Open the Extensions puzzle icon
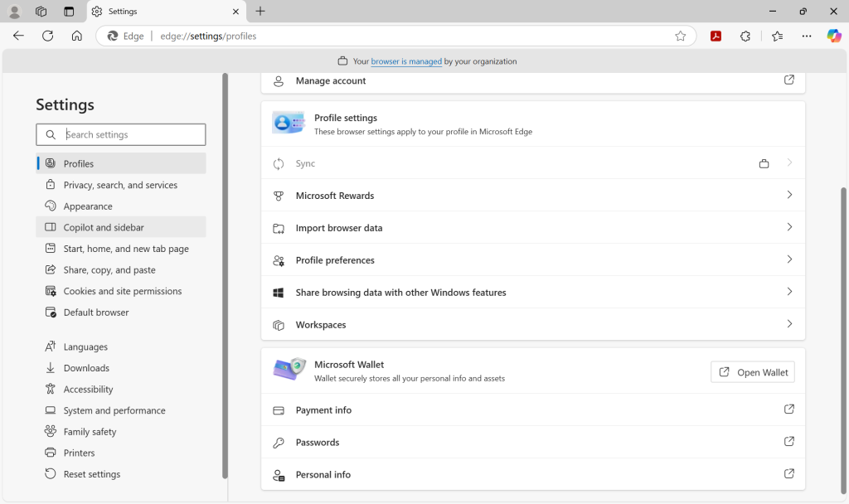849x504 pixels. tap(745, 36)
